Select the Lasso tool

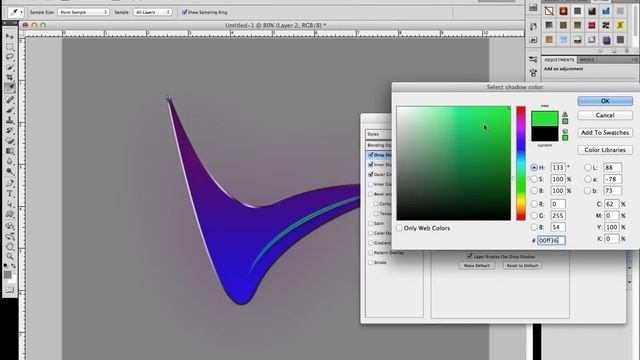tap(10, 57)
